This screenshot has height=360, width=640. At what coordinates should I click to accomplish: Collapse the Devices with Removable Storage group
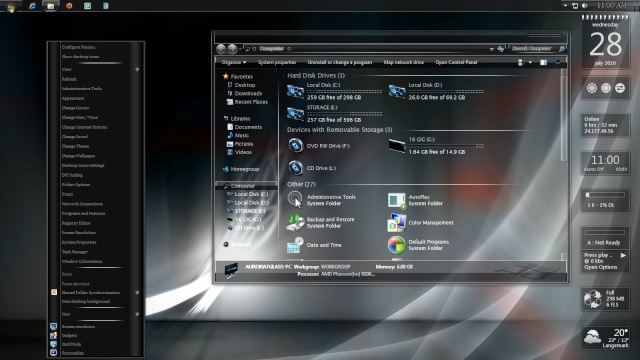(340, 130)
